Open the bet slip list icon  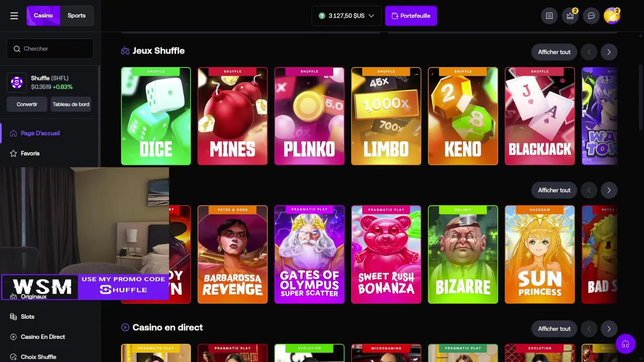click(549, 16)
